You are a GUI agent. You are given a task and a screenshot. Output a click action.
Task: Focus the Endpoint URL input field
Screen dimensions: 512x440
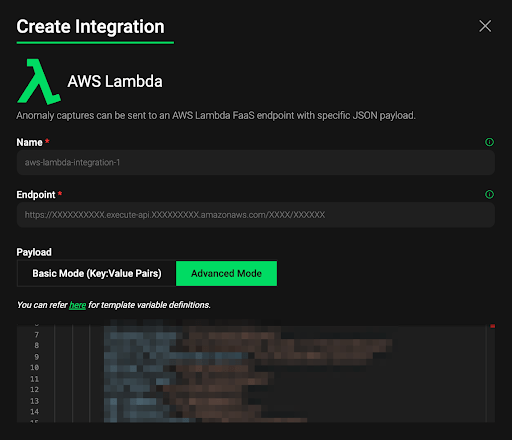(x=256, y=215)
